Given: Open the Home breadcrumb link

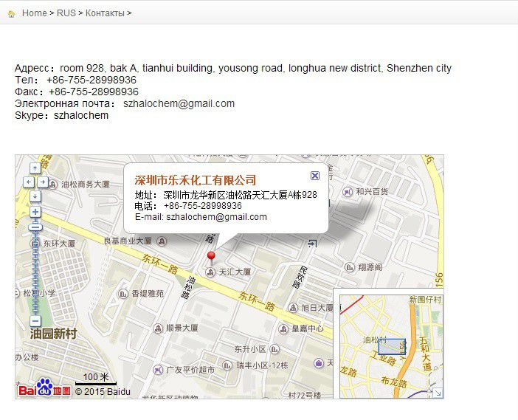Looking at the screenshot, I should tap(35, 13).
